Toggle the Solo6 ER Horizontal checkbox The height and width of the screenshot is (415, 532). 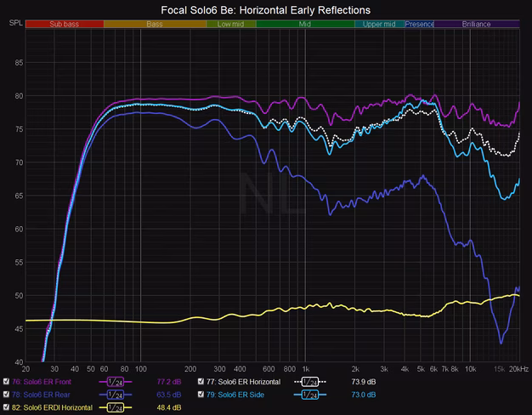point(201,381)
